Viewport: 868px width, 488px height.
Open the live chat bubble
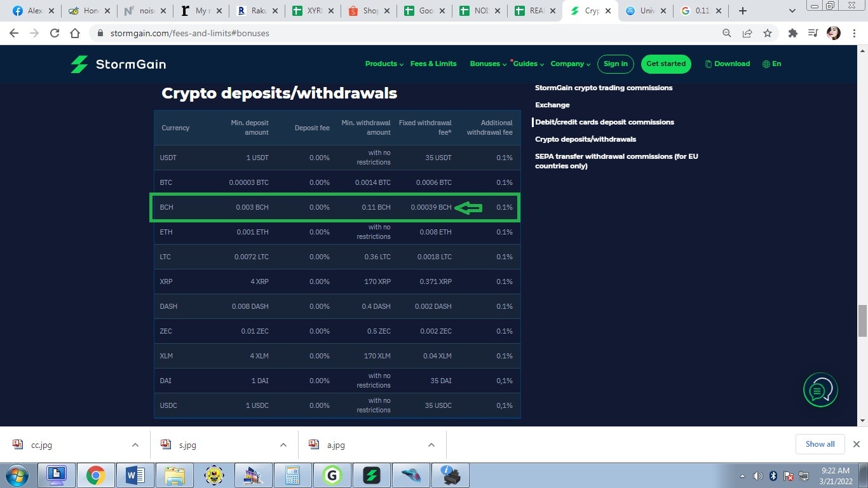(820, 390)
